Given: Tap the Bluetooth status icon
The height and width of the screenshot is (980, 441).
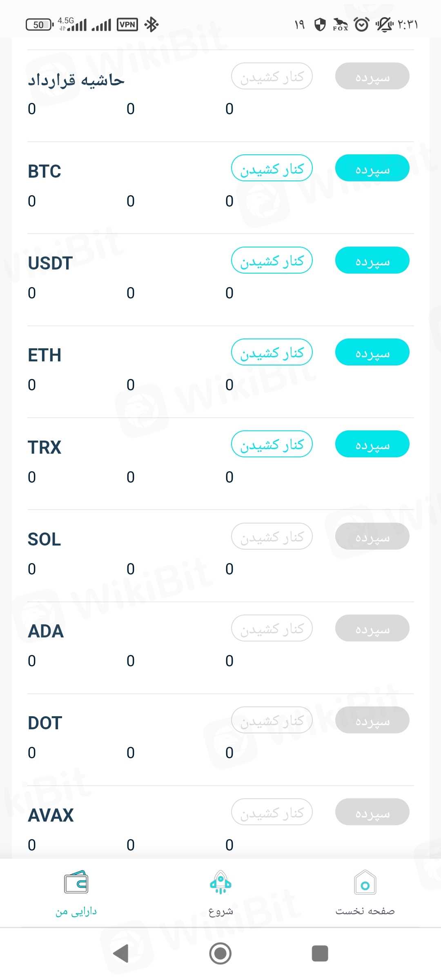Looking at the screenshot, I should [x=151, y=24].
